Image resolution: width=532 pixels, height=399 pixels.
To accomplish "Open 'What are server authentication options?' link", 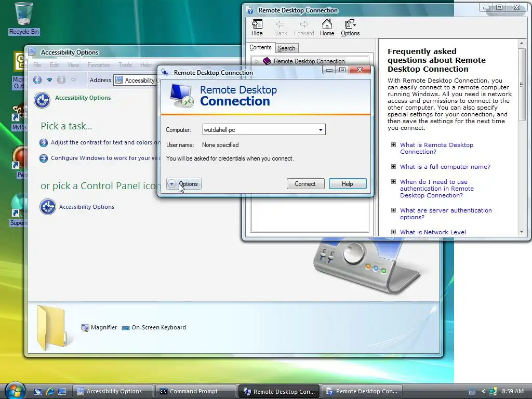I will (x=446, y=214).
